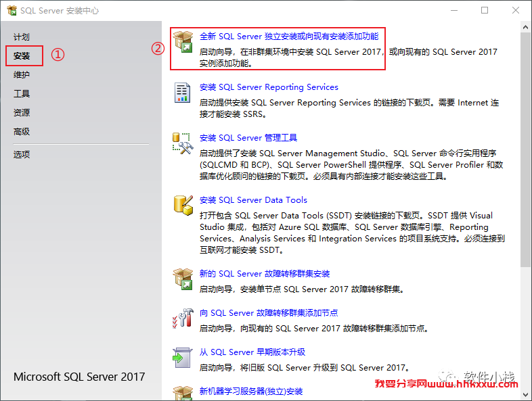This screenshot has width=532, height=401.
Task: Click 向 SQL Server 故障转移群集添加节点 link
Action: pos(269,313)
